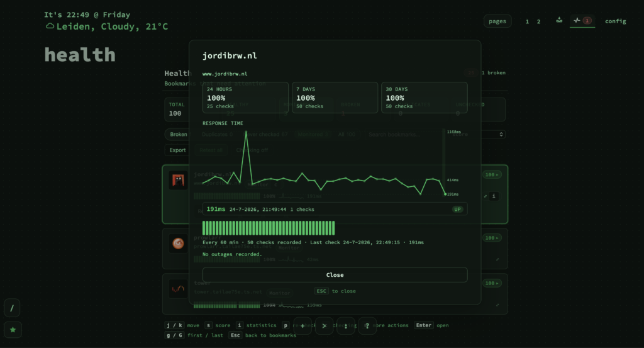Image resolution: width=644 pixels, height=348 pixels.
Task: Click the latest 191ms point on chart
Action: (445, 194)
